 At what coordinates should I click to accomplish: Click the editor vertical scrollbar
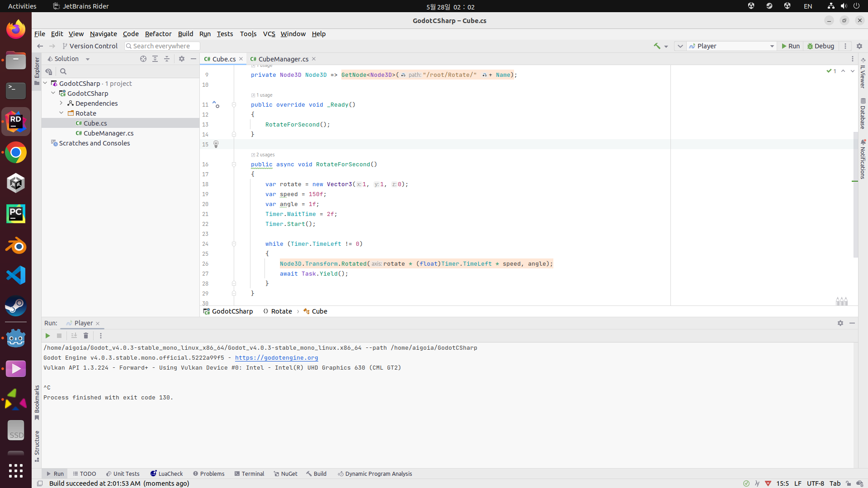(855, 194)
